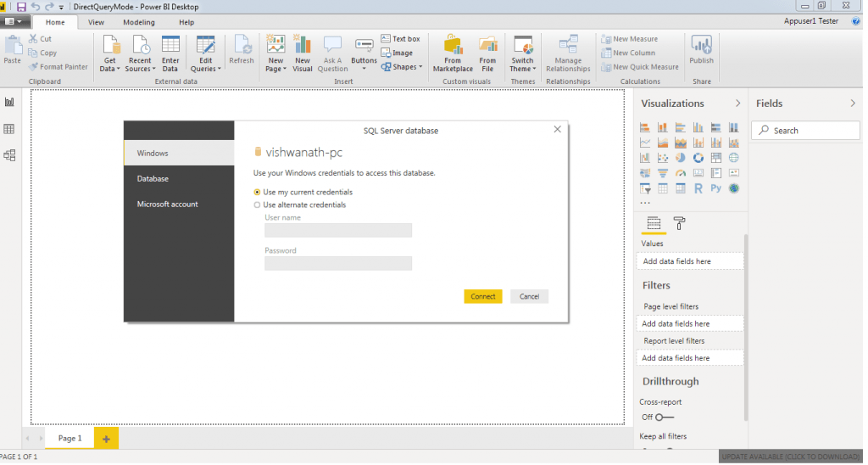Toggle the Cross-report drillthrough switch

click(665, 417)
